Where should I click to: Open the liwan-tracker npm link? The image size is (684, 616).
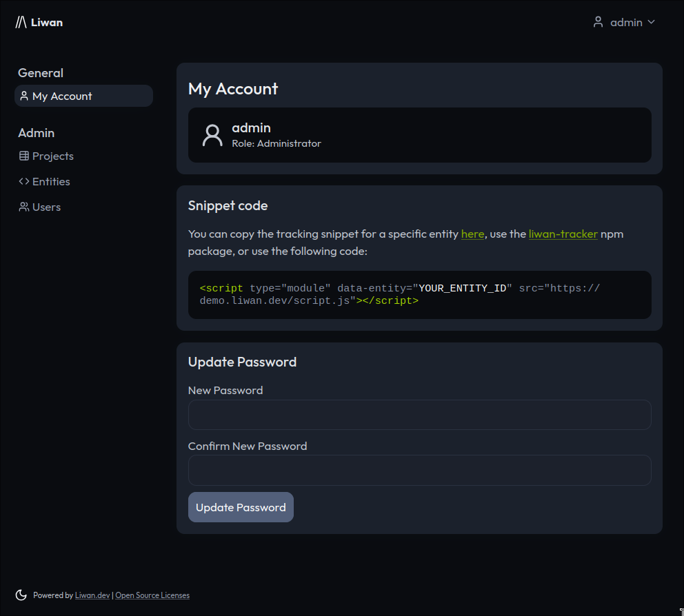click(x=563, y=234)
